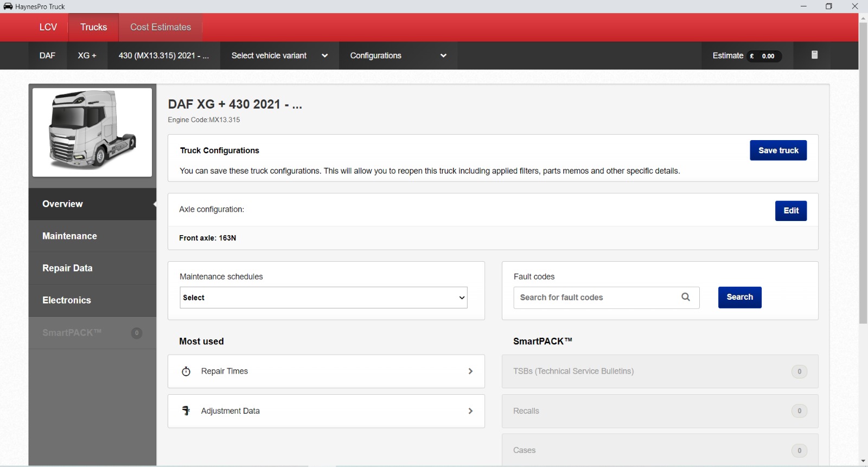Click the DAF make breadcrumb

click(47, 55)
